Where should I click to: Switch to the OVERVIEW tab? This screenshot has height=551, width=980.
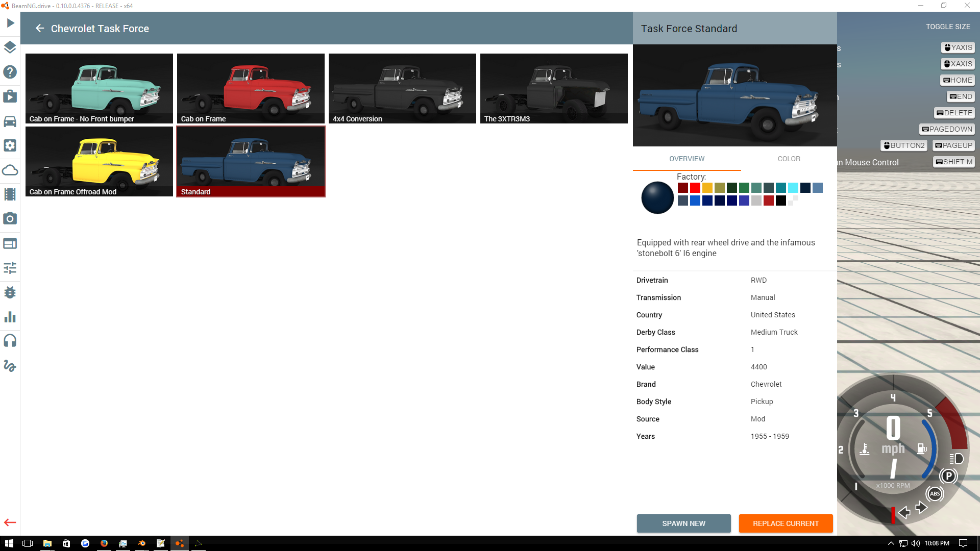[687, 159]
